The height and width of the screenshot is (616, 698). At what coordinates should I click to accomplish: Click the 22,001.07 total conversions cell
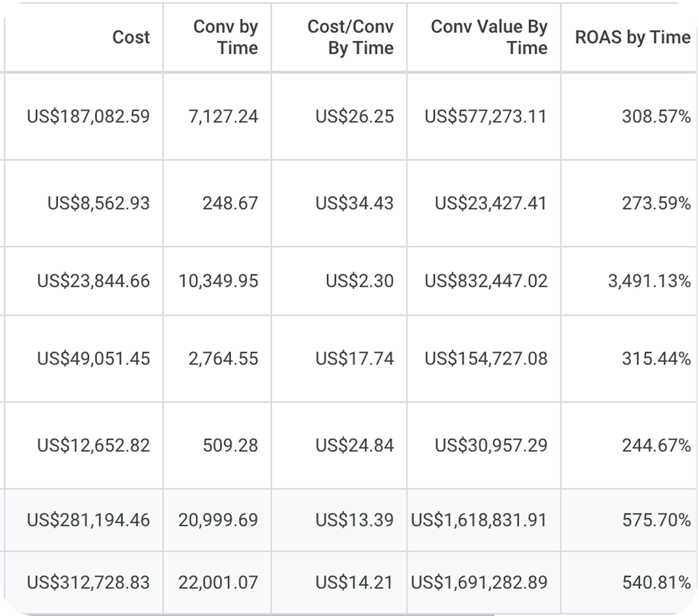click(218, 583)
